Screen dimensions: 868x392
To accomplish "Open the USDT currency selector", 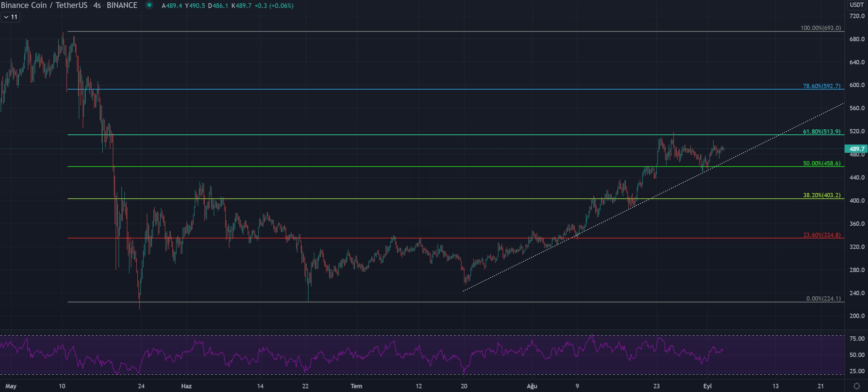I will click(x=856, y=5).
